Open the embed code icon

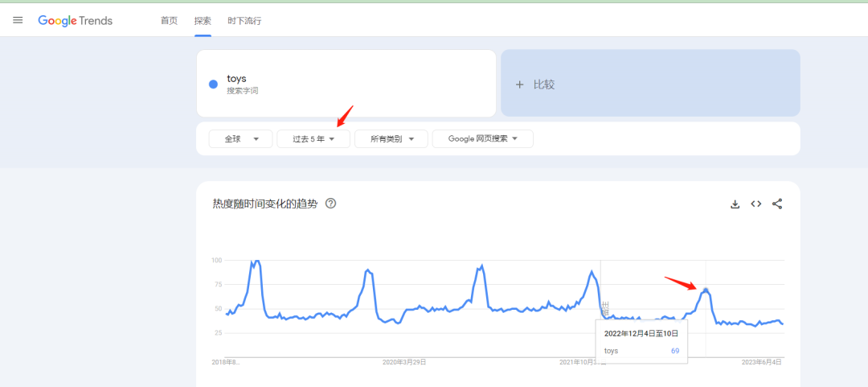755,204
